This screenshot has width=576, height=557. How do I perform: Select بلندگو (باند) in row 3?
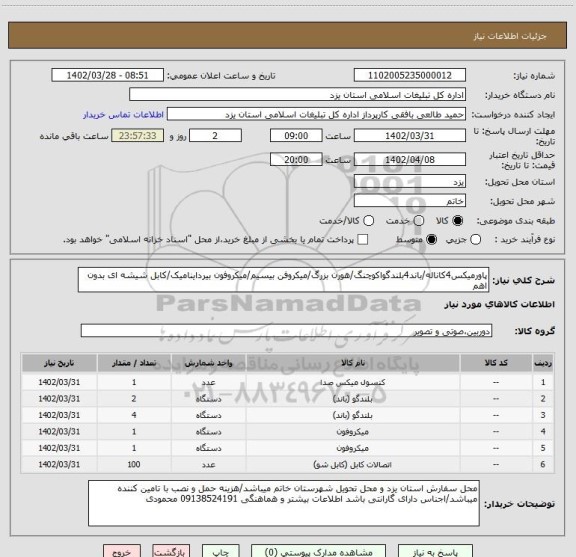pyautogui.click(x=352, y=415)
